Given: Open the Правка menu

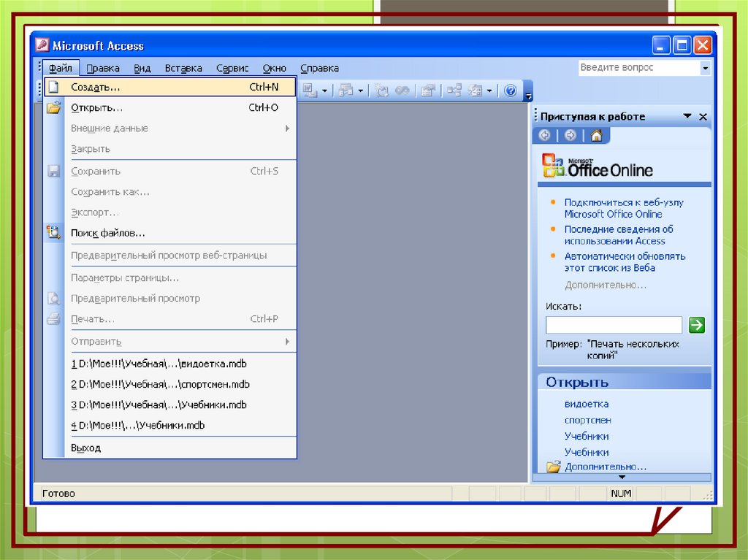Looking at the screenshot, I should click(x=103, y=68).
